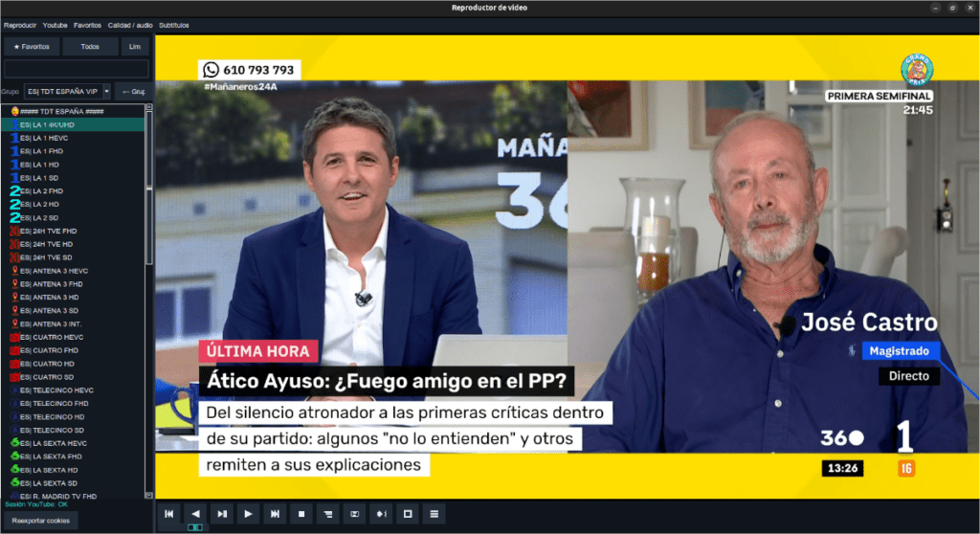Screen dimensions: 980x534
Task: Select channel ES| LA 1 SD
Action: coord(73,178)
